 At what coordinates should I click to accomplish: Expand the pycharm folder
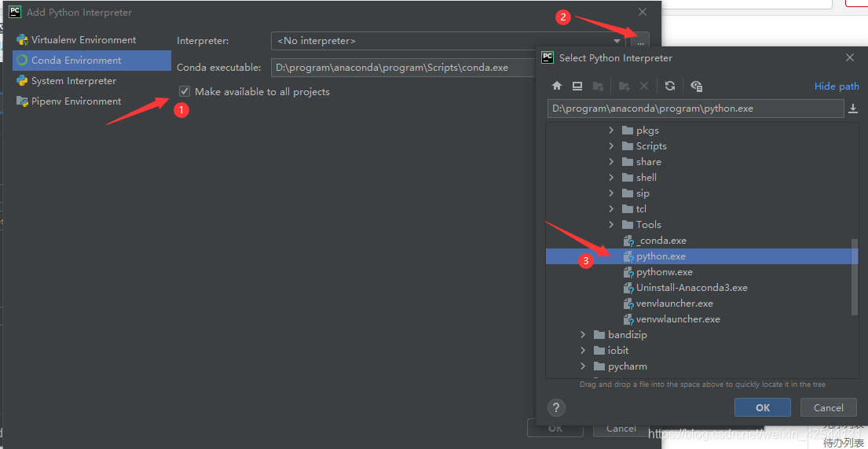pos(583,366)
